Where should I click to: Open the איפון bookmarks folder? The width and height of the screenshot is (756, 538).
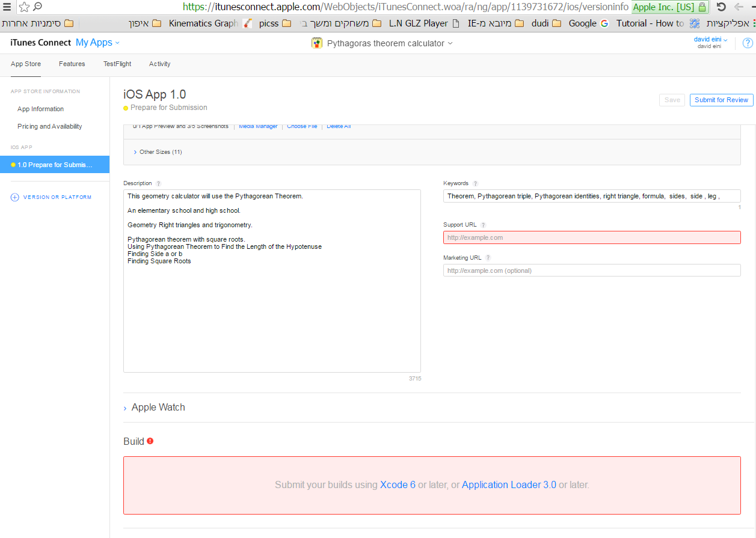point(145,23)
